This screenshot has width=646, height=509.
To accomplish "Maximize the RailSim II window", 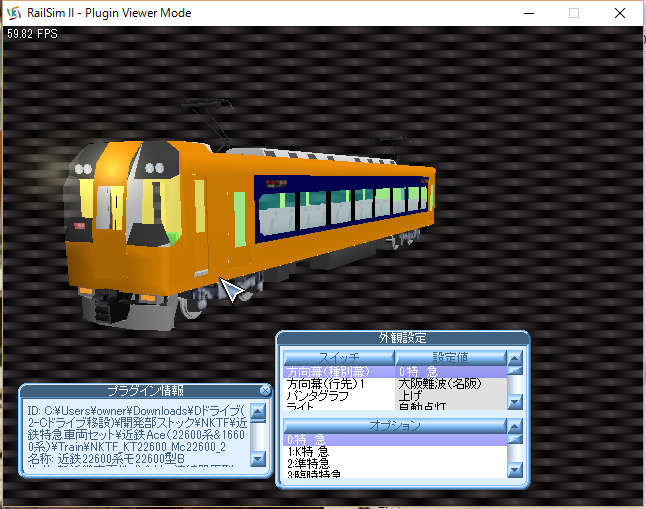I will [x=574, y=13].
